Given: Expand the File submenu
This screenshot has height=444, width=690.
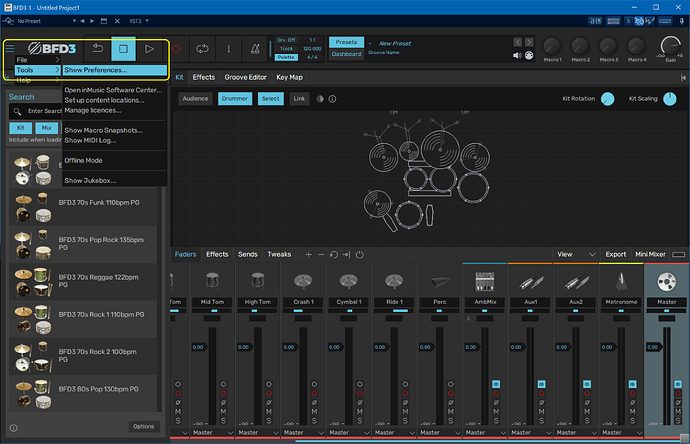Looking at the screenshot, I should pos(37,60).
